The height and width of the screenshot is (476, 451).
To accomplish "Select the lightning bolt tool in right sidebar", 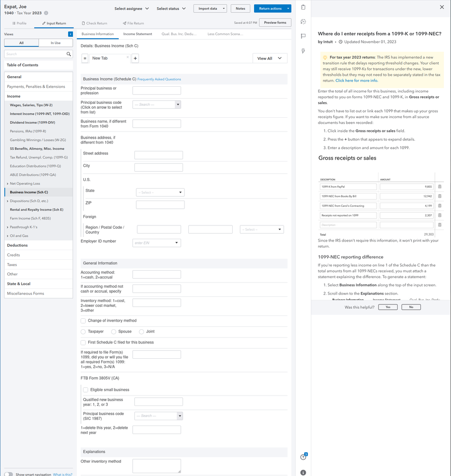I will 303,51.
